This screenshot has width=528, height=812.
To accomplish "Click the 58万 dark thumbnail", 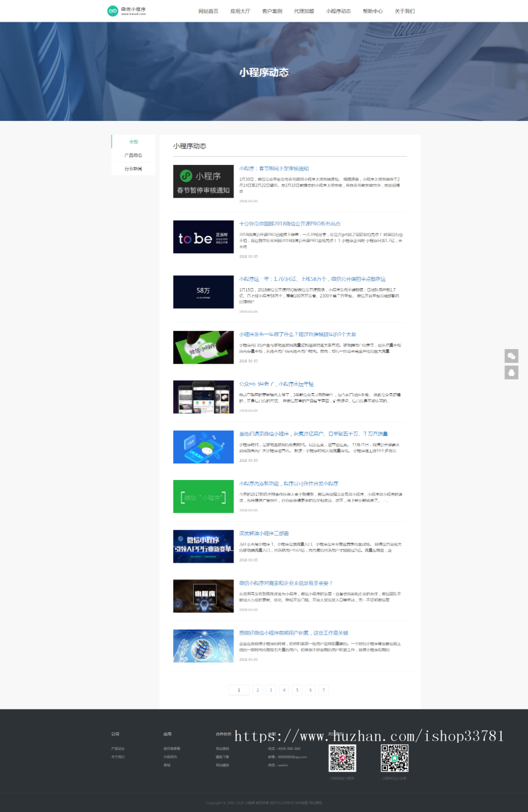I will [x=204, y=292].
